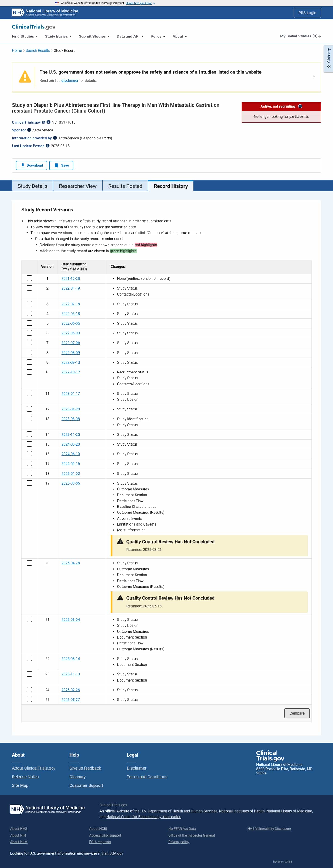This screenshot has height=868, width=333.
Task: Click the info icon next to ClinicalTrials.gov ID
Action: click(49, 122)
